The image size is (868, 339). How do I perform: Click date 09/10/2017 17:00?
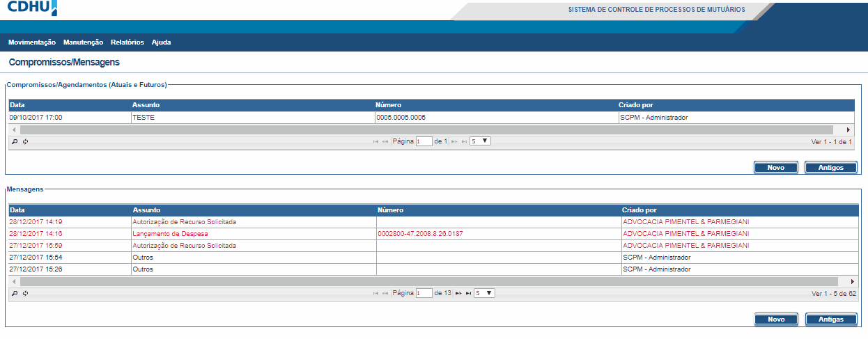[36, 118]
